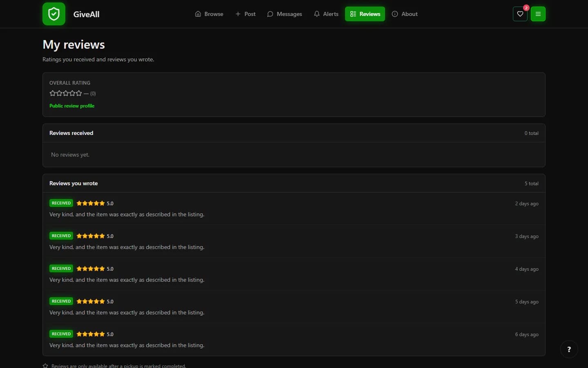Click RECEIVED badge on 5 days ago review

[x=61, y=301]
